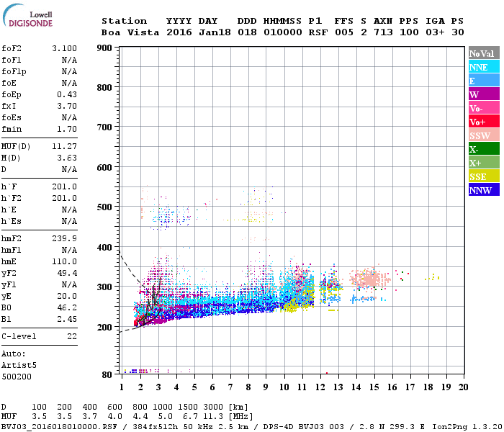
Task: Click the salmon SSW echo cluster near 15 MHz
Action: pyautogui.click(x=370, y=278)
